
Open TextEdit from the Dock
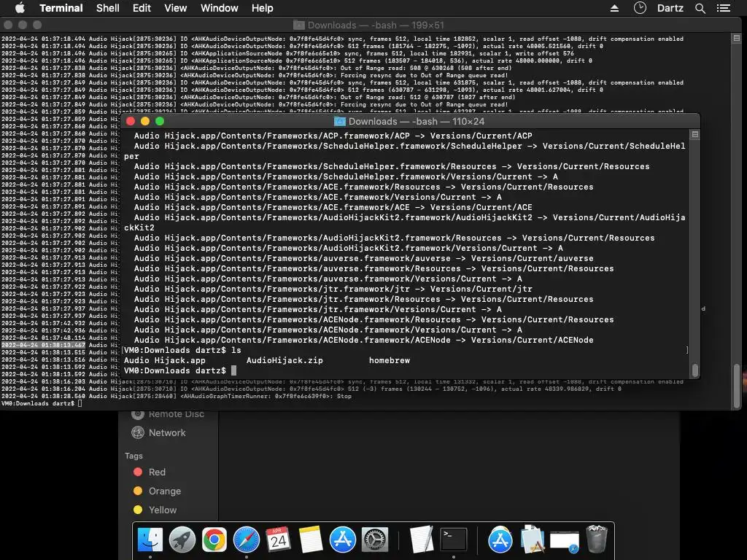point(422,540)
